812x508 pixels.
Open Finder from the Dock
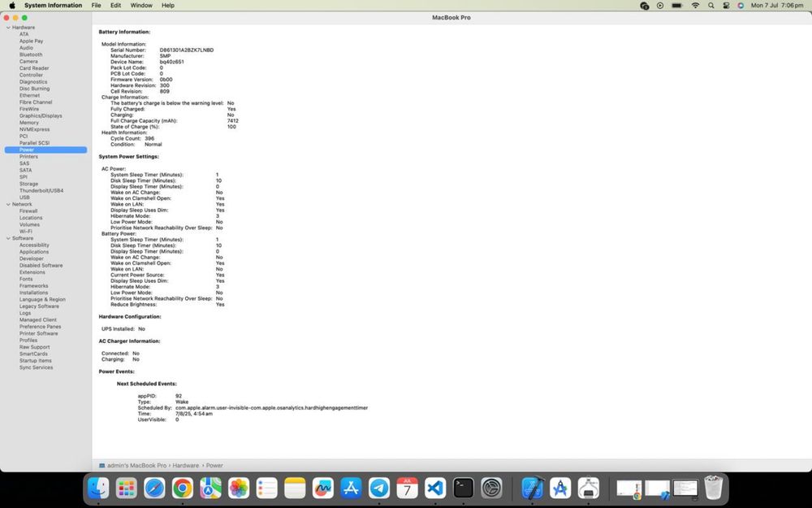point(98,488)
